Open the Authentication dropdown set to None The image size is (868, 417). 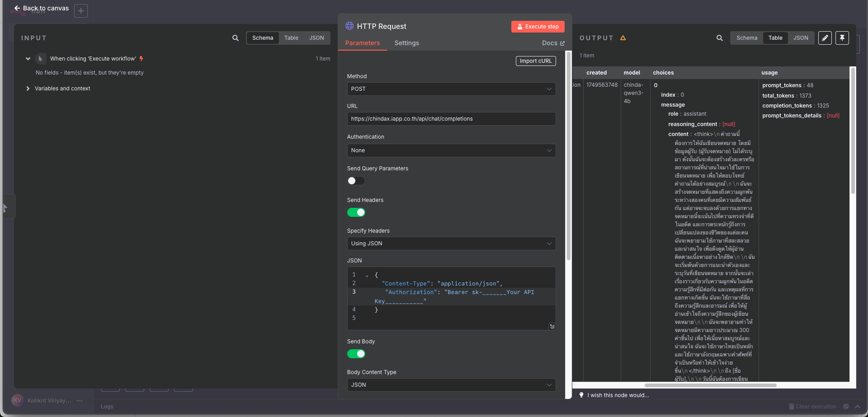[x=451, y=150]
